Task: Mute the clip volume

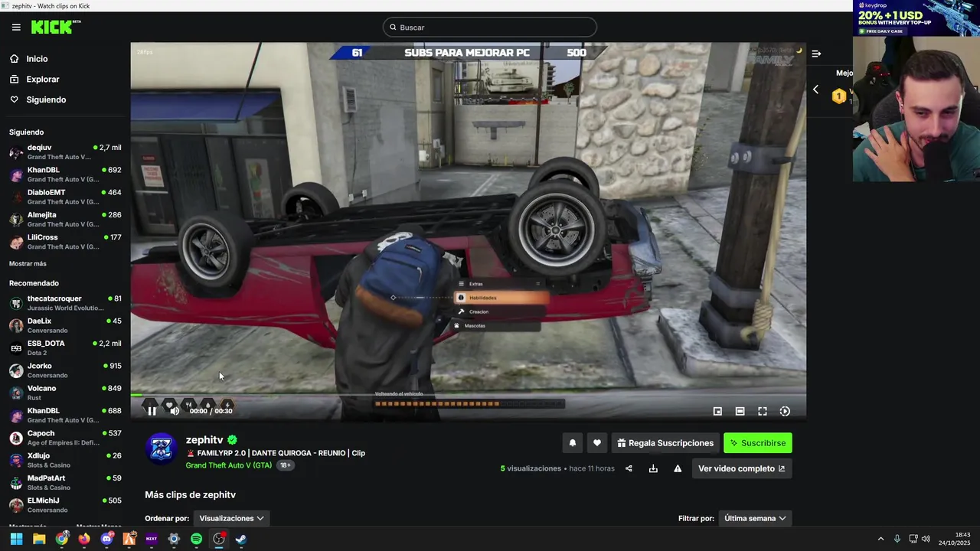Action: pos(175,411)
